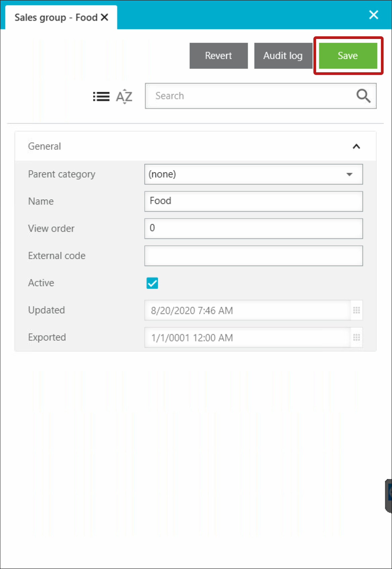Save the sales group changes
This screenshot has height=569, width=392.
348,55
